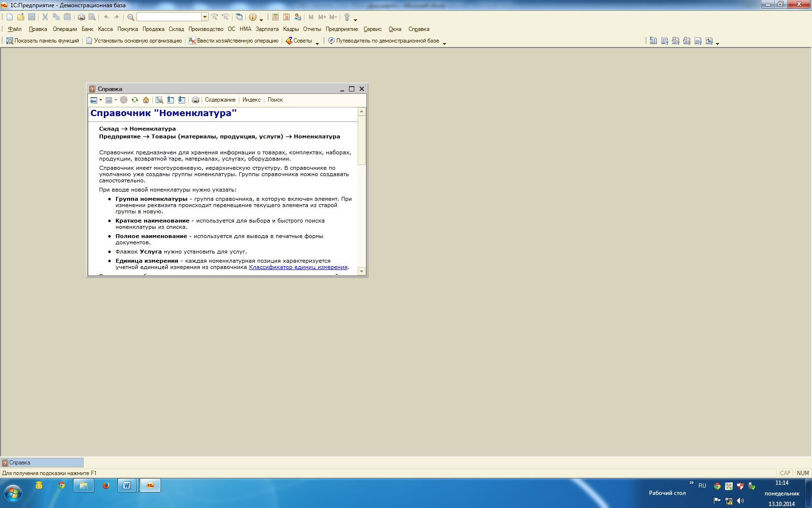Open the Сервис menu
The width and height of the screenshot is (812, 508).
373,29
